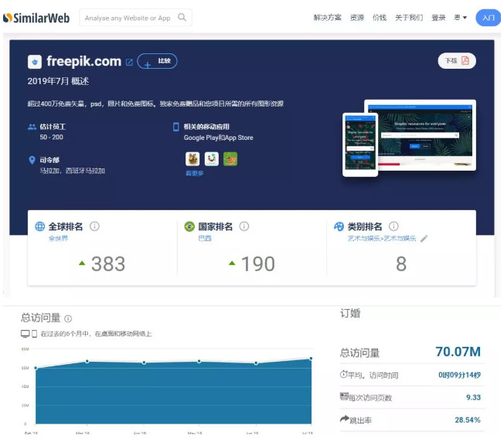This screenshot has width=504, height=442.
Task: Click the info icon beside 总访问量 heading
Action: [68, 318]
